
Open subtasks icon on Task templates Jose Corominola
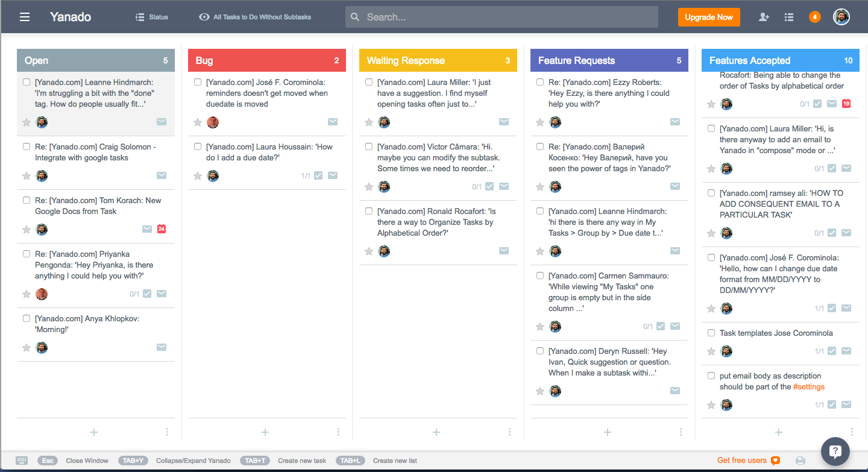pyautogui.click(x=832, y=351)
